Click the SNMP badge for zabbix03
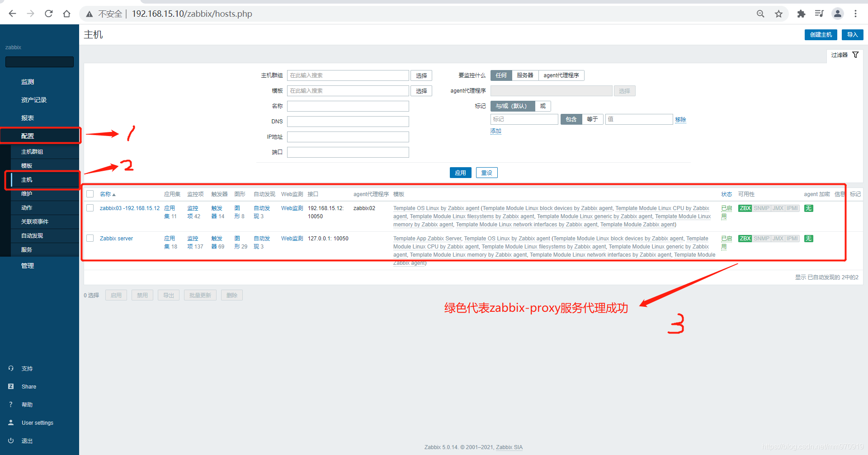868x455 pixels. point(761,208)
